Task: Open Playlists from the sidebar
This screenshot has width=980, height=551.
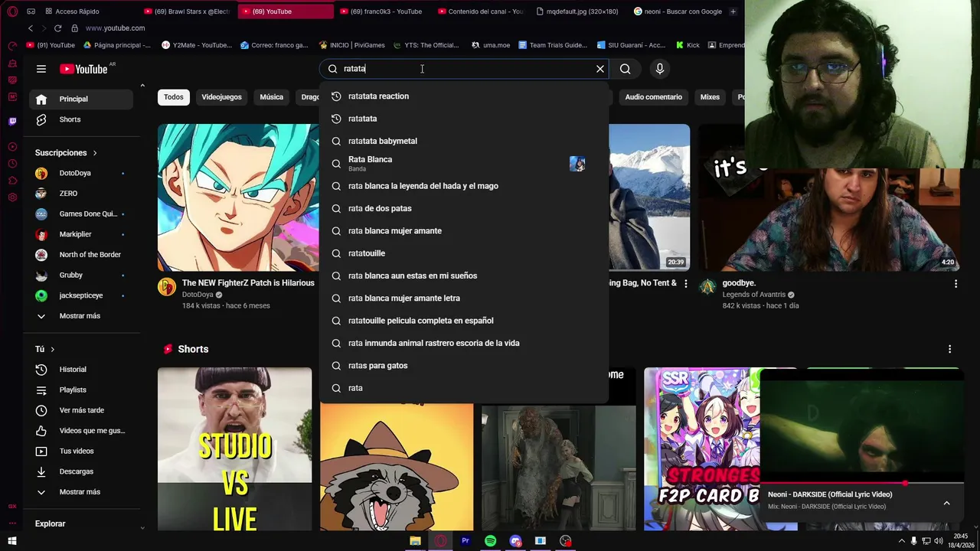Action: coord(81,390)
